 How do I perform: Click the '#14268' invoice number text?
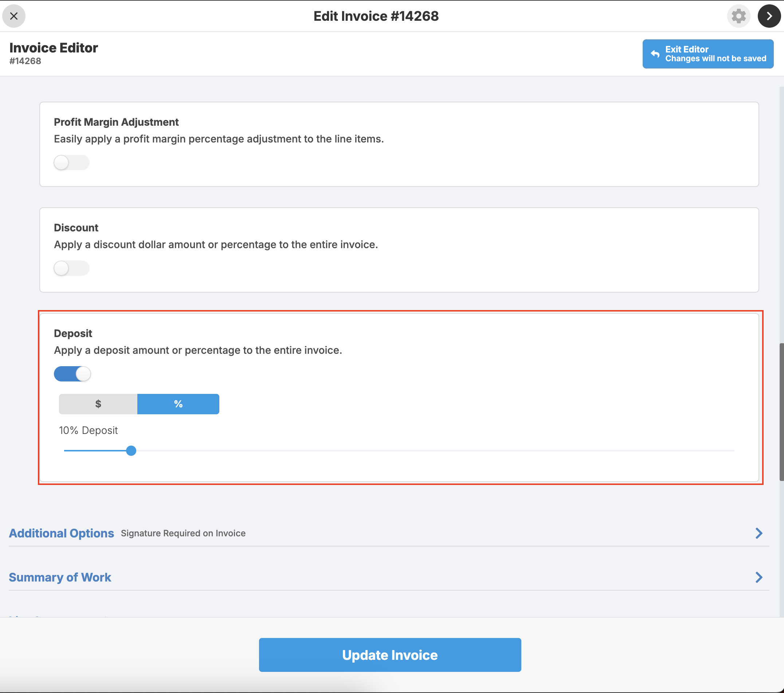tap(25, 61)
